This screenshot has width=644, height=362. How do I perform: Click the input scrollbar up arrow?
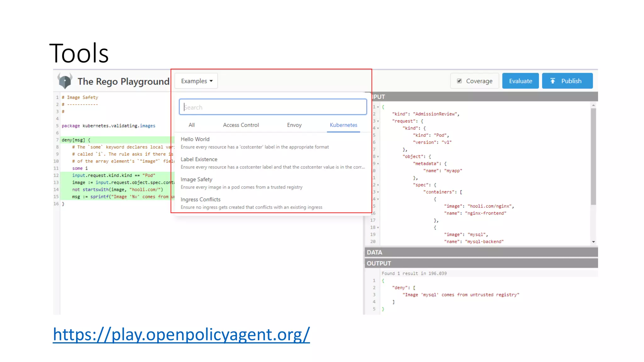pyautogui.click(x=593, y=105)
